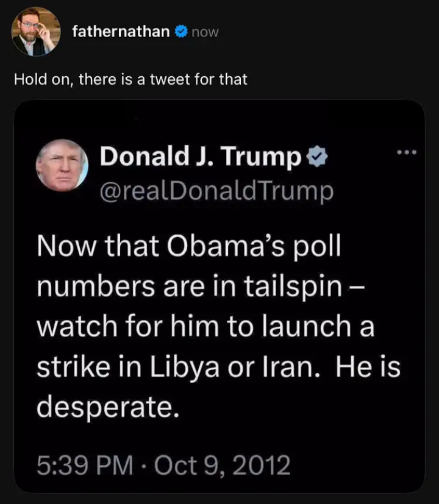Click Donald J. Trump's verified checkmark icon

click(x=316, y=155)
